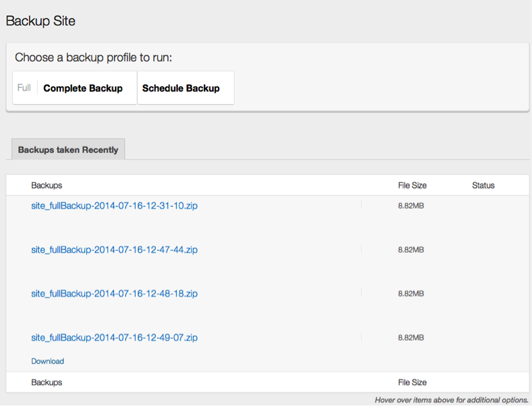Click the 8.82MB size of the 12-31-10 backup

tap(411, 206)
